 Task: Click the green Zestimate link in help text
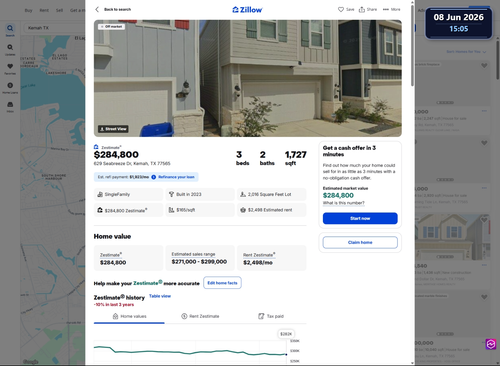pyautogui.click(x=147, y=283)
